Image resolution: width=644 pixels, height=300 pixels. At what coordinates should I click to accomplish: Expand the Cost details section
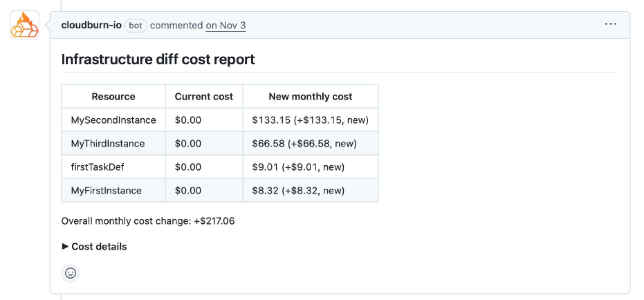(99, 246)
